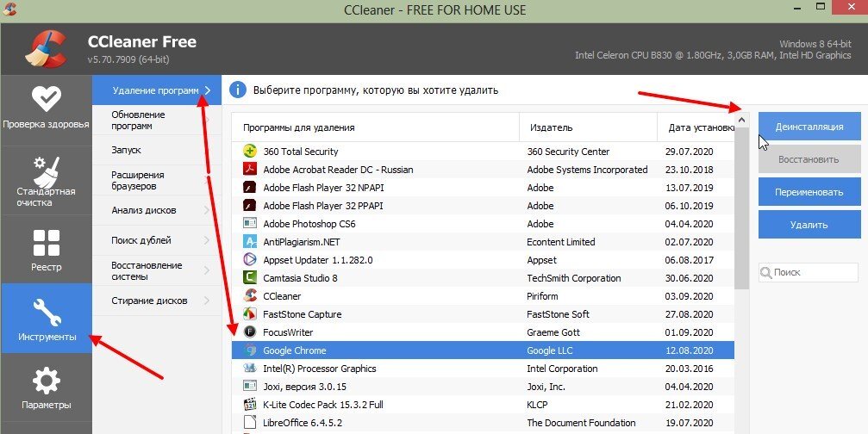This screenshot has width=868, height=434.
Task: Select the AntiPlagiarism.NET entry
Action: (483, 242)
